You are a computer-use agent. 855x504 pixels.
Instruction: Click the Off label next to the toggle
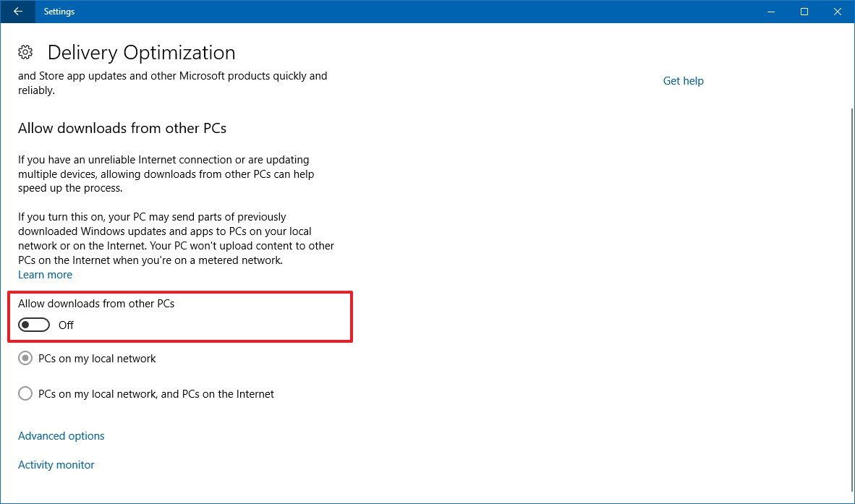65,325
